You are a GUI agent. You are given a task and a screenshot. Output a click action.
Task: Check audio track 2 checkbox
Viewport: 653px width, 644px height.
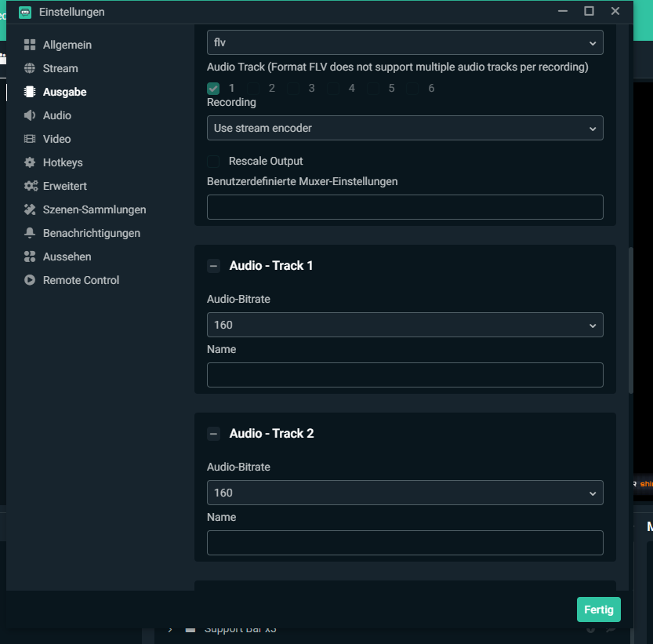253,89
